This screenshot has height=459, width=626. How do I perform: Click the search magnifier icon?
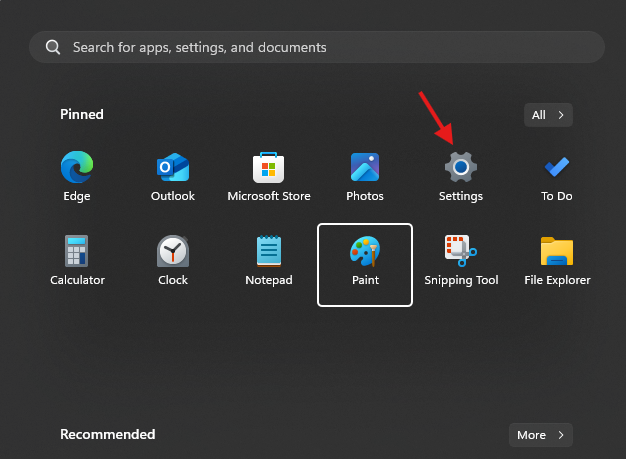[x=53, y=47]
